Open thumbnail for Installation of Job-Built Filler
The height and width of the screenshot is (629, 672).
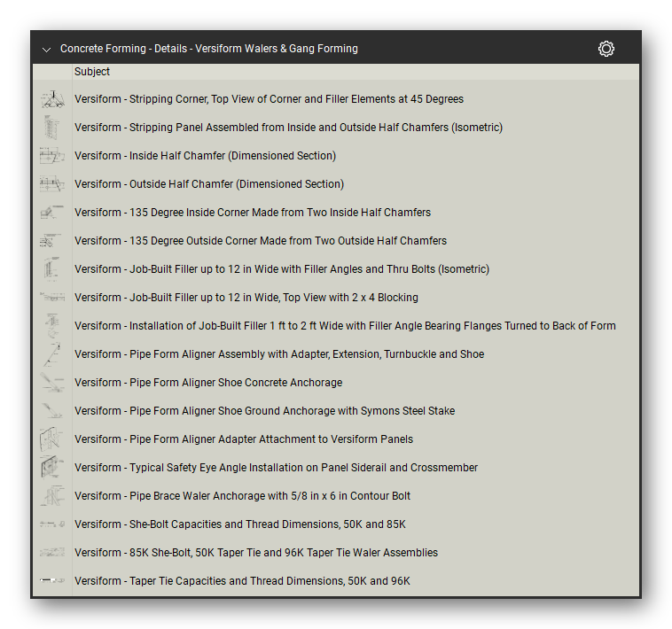[x=52, y=325]
